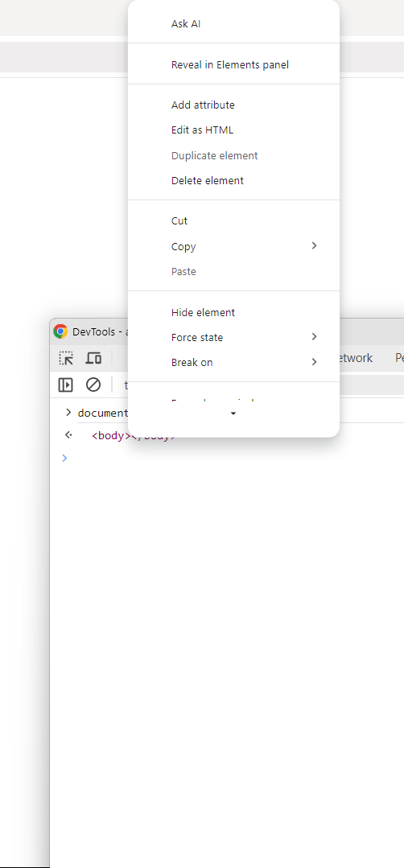Viewport: 404px width, 868px height.
Task: Toggle the device toolbar icon
Action: click(93, 358)
